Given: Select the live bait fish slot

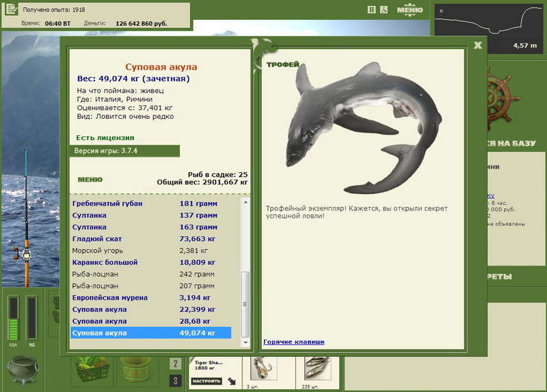Looking at the screenshot, I should pos(317,369).
